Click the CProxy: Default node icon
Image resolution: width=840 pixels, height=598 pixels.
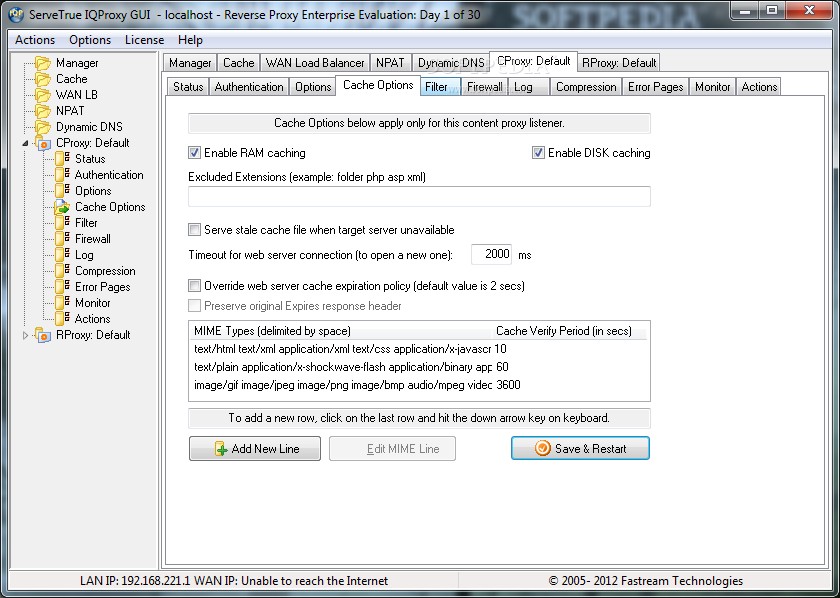click(43, 143)
